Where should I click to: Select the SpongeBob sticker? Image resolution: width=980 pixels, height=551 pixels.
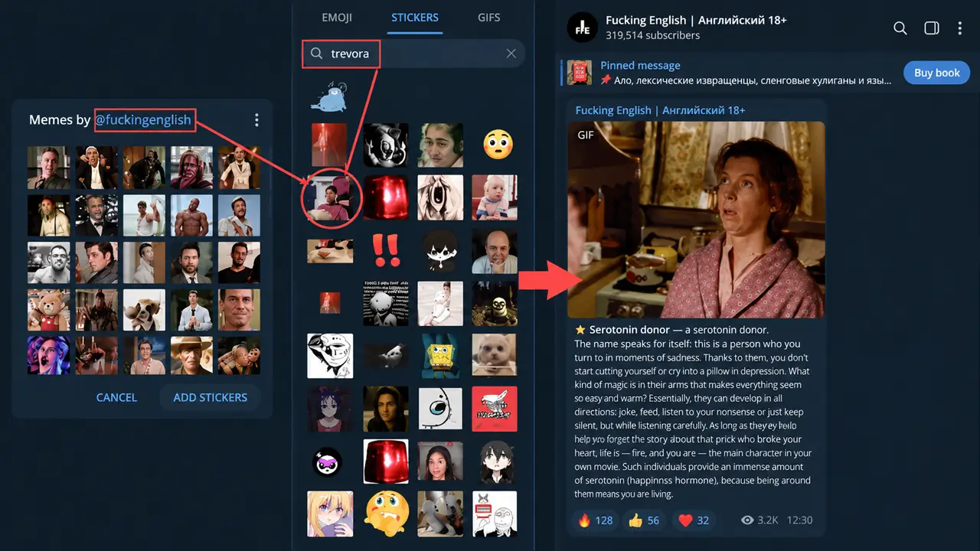[440, 356]
